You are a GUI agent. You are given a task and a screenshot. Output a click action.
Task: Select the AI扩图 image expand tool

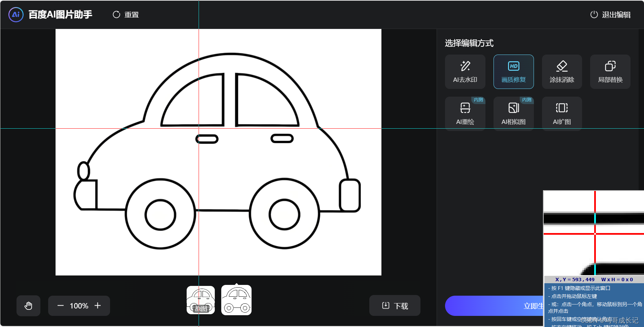pos(562,113)
